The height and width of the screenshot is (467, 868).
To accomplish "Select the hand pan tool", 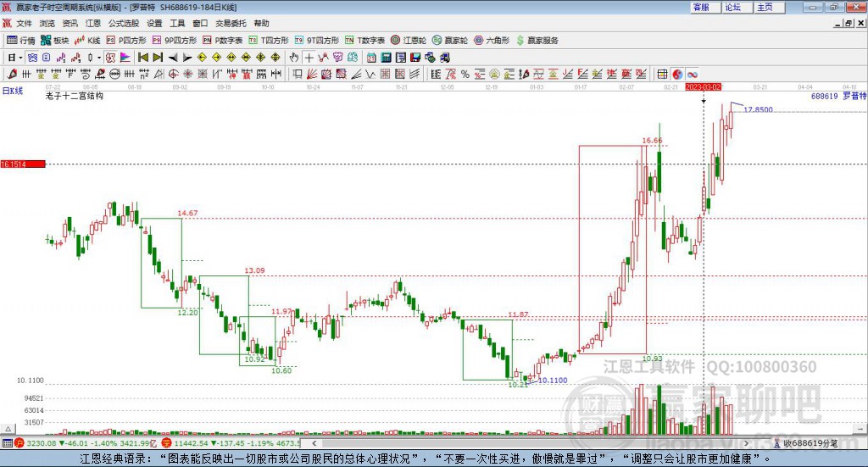I will pyautogui.click(x=294, y=58).
